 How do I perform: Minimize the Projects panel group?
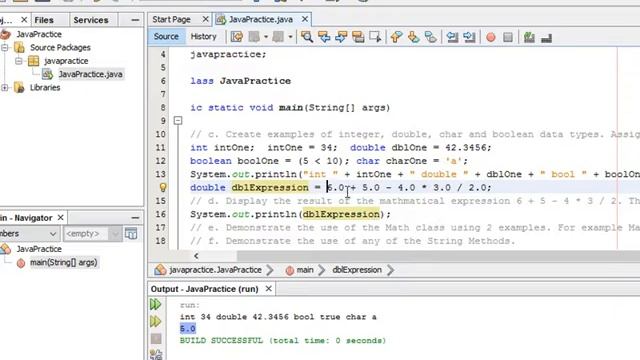click(x=135, y=20)
